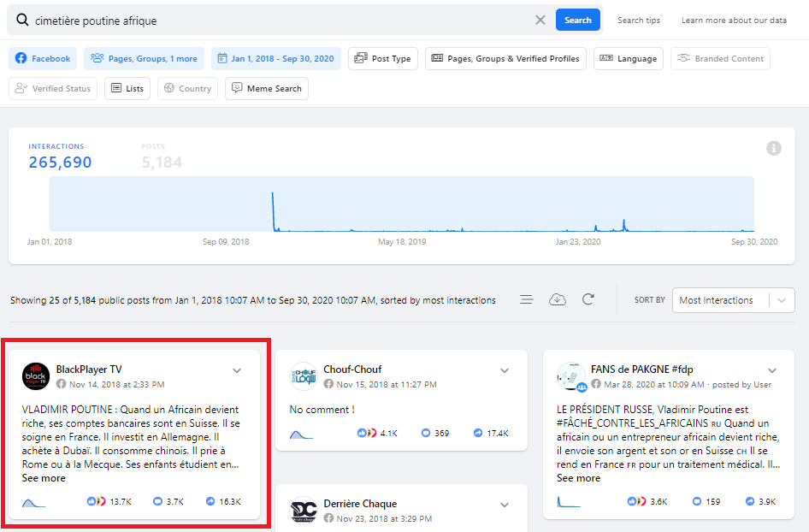Click the BlackPlayer TV post trend sparkline
The image size is (809, 532).
[33, 503]
